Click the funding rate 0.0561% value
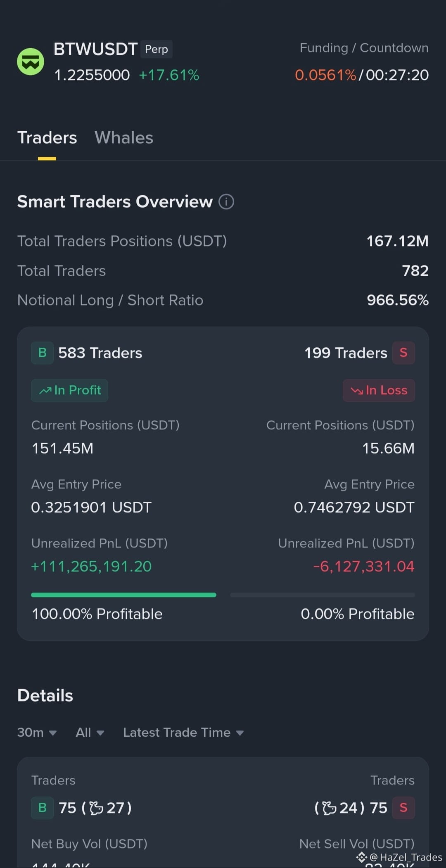The height and width of the screenshot is (868, 446). 325,75
